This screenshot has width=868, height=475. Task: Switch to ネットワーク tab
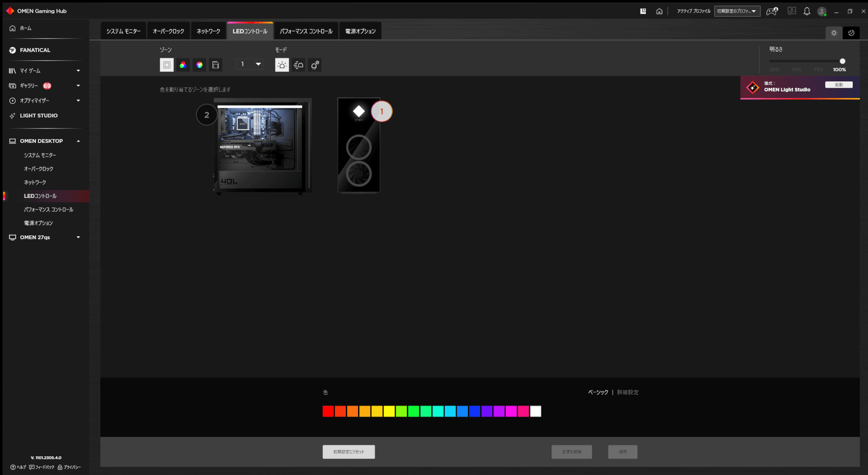coord(208,31)
